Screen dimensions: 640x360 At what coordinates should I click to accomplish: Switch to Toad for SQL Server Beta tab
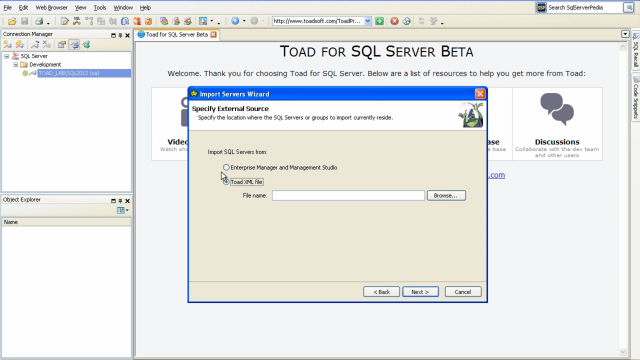(177, 35)
